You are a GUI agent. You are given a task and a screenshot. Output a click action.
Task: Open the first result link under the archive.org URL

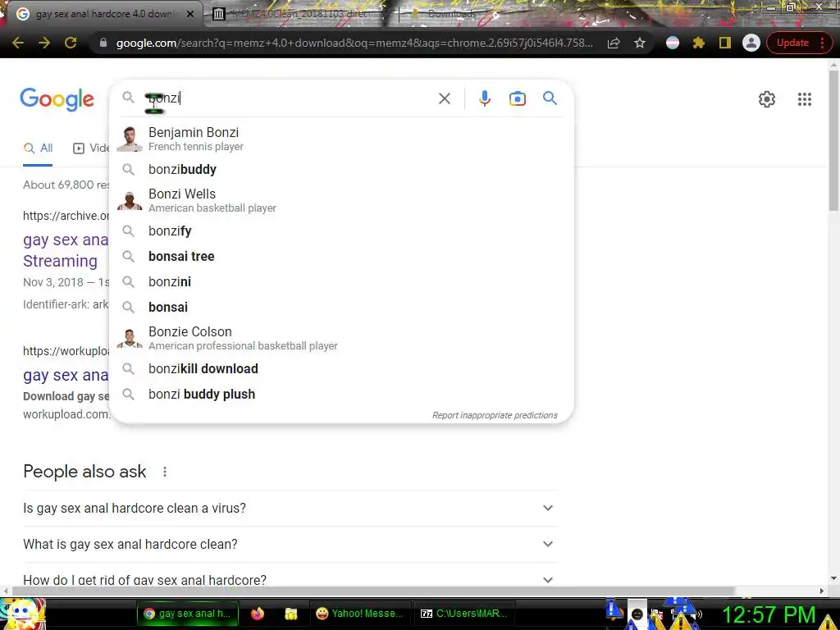click(x=66, y=250)
